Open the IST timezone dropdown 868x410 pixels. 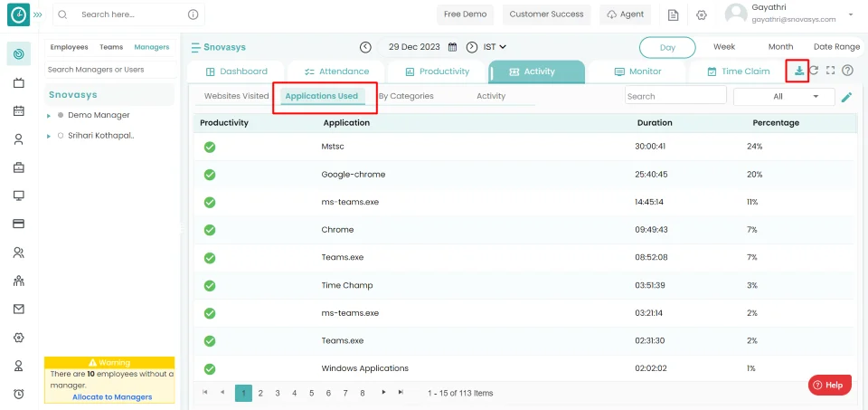(495, 47)
